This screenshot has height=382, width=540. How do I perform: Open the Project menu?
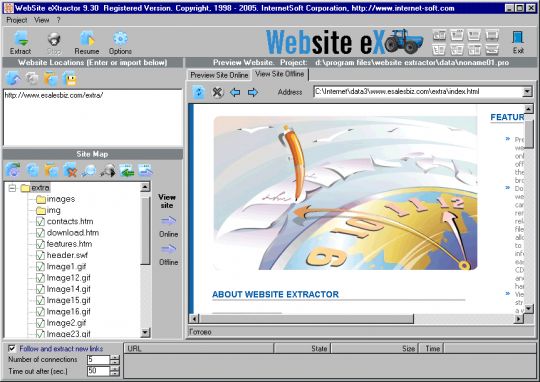(17, 20)
